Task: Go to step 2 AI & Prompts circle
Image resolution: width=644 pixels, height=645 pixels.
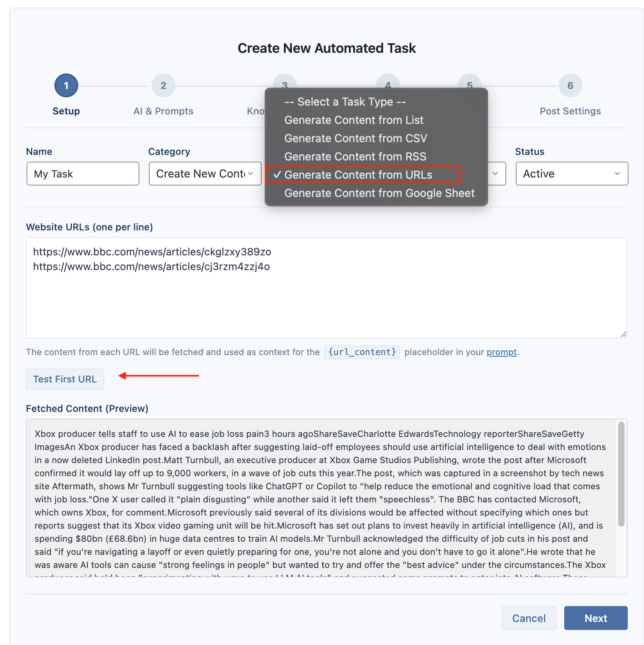Action: click(163, 85)
